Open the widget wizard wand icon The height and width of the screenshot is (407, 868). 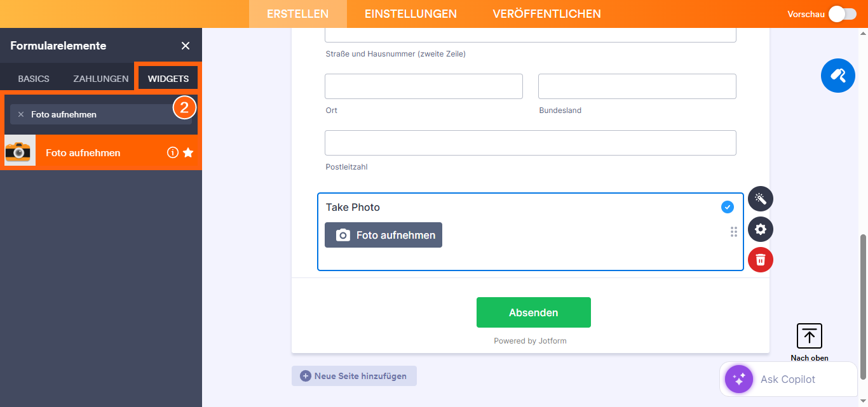pyautogui.click(x=760, y=199)
